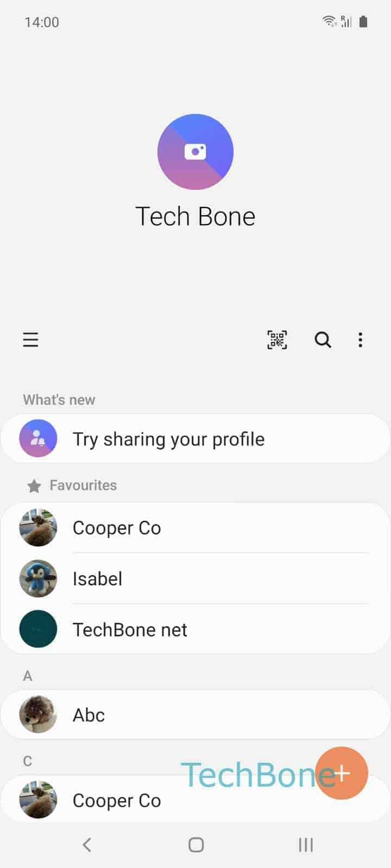391x868 pixels.
Task: Open the Isabel contact entry
Action: coord(195,578)
